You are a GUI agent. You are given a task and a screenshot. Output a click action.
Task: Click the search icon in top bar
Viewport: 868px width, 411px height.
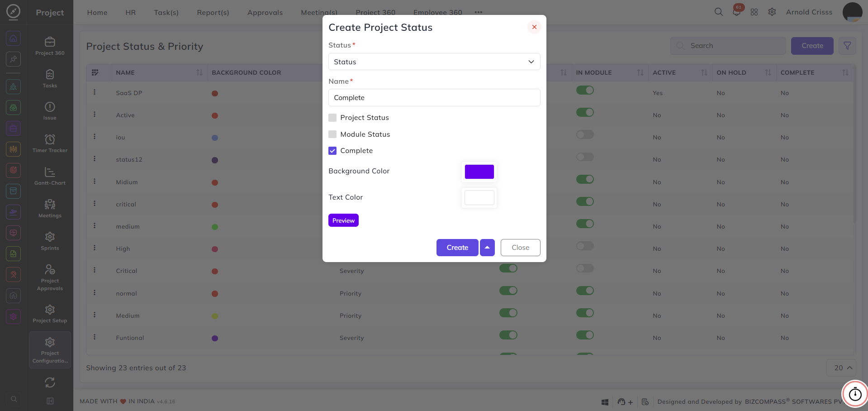click(718, 12)
